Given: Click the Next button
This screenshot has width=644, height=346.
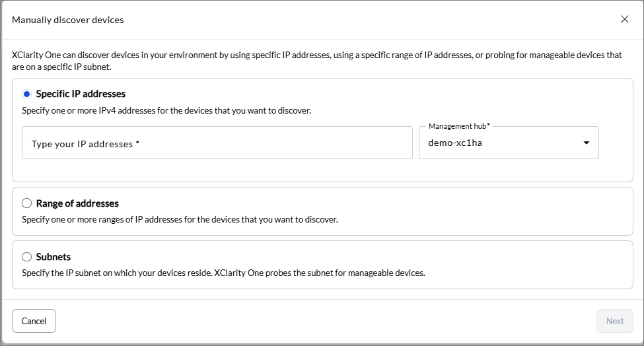Looking at the screenshot, I should click(x=614, y=321).
